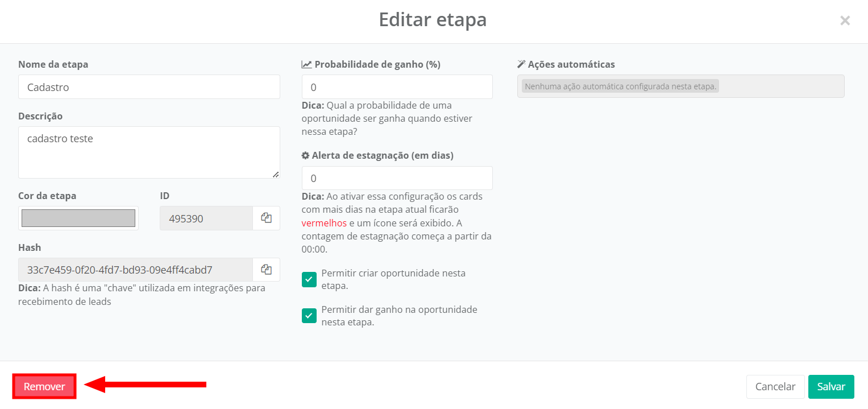The width and height of the screenshot is (868, 409).
Task: Uncheck Permitir criar oportunidade nesta etapa
Action: 309,279
